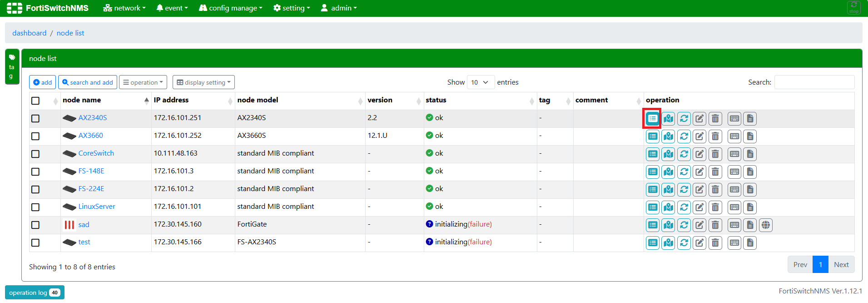This screenshot has width=868, height=303.
Task: Check the box for the CoreSwitch row
Action: point(35,154)
